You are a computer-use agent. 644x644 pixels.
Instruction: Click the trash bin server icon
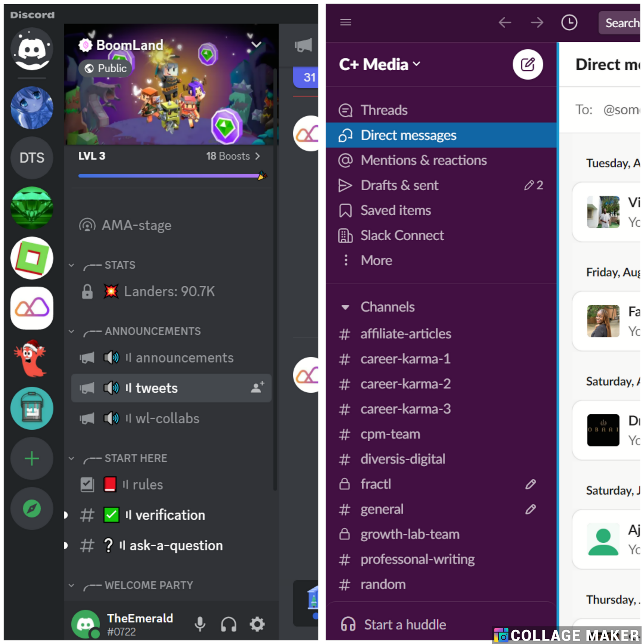click(32, 409)
